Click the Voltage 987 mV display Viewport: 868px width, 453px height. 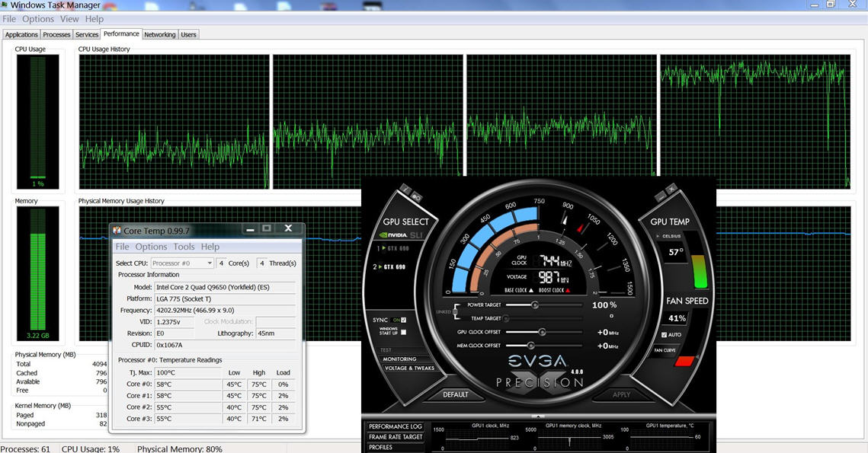click(x=553, y=277)
